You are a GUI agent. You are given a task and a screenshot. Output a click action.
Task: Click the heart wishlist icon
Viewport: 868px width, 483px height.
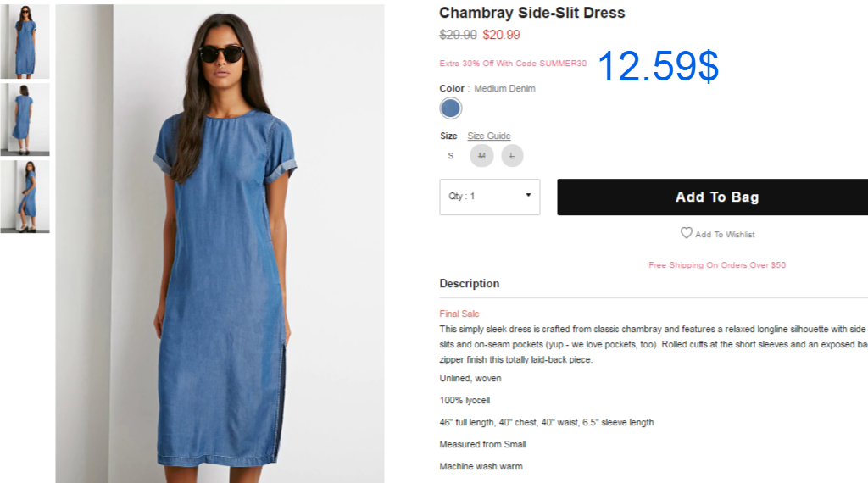coord(686,233)
